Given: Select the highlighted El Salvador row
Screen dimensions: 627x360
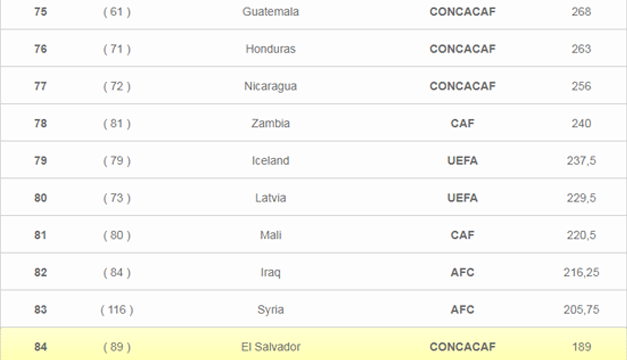Looking at the screenshot, I should [x=314, y=344].
